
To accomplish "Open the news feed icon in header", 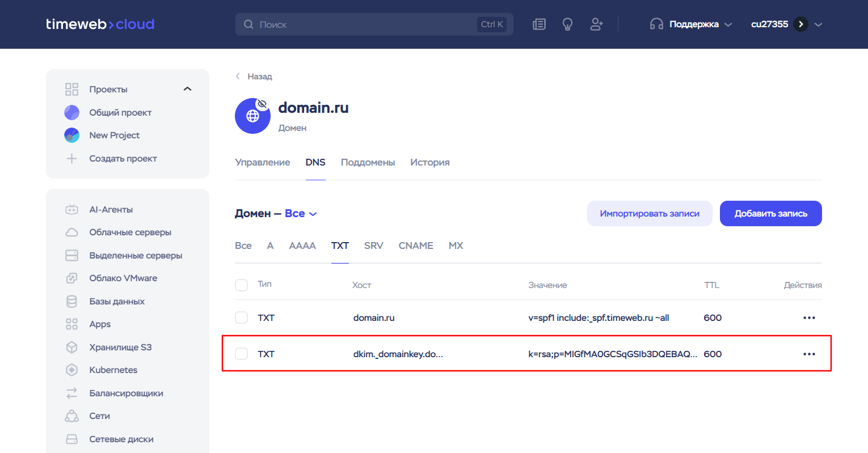I will tap(539, 24).
